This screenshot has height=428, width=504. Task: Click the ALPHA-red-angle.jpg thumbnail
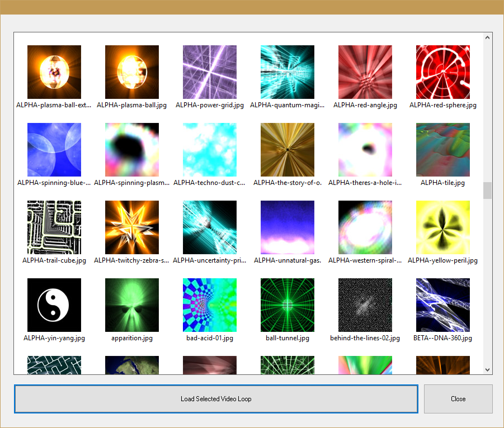point(365,72)
